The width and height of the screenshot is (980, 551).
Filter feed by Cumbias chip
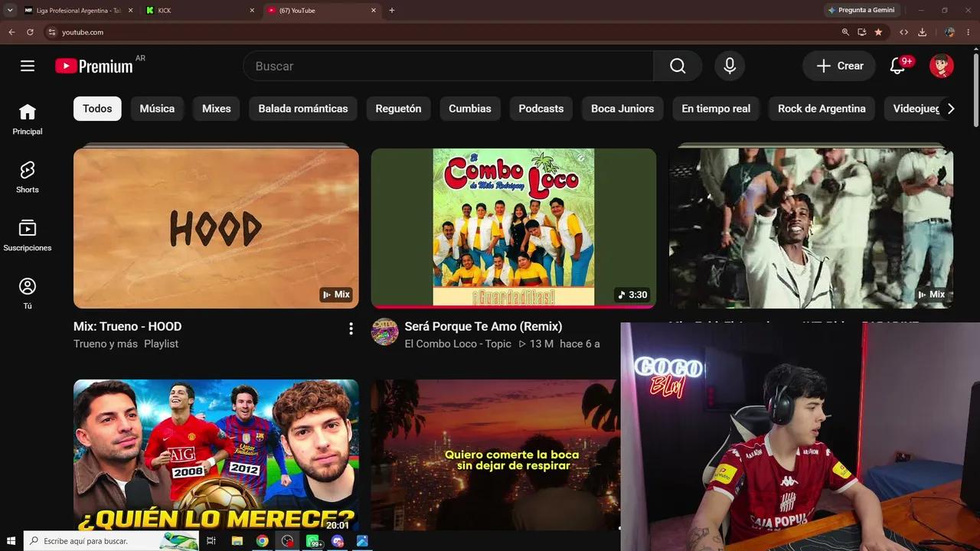click(x=470, y=109)
